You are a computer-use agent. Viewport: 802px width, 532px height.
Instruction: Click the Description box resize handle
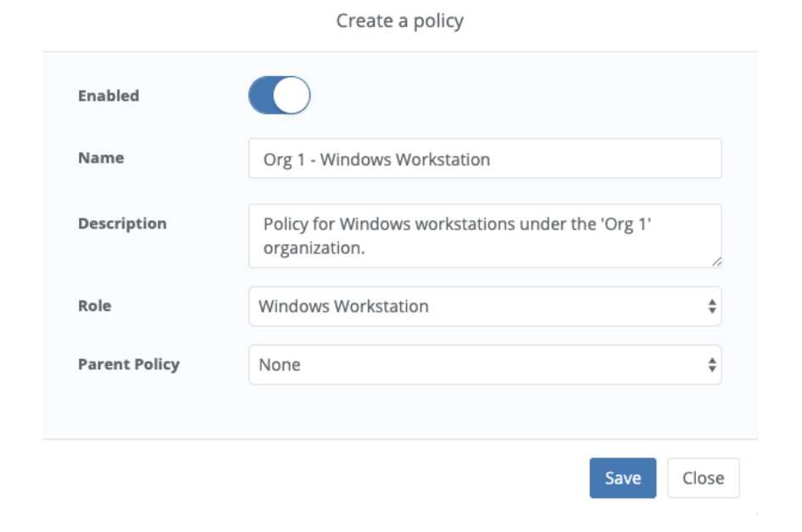[x=716, y=262]
